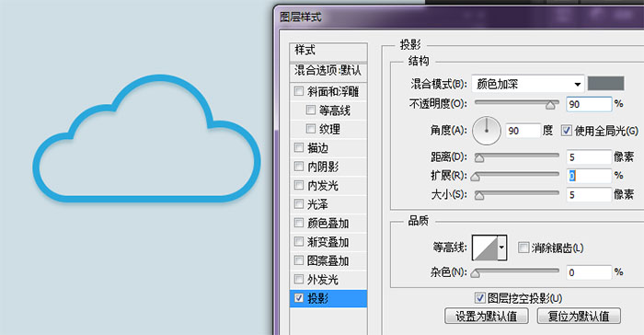Select the 描边 style row label
The width and height of the screenshot is (644, 335).
click(x=318, y=148)
